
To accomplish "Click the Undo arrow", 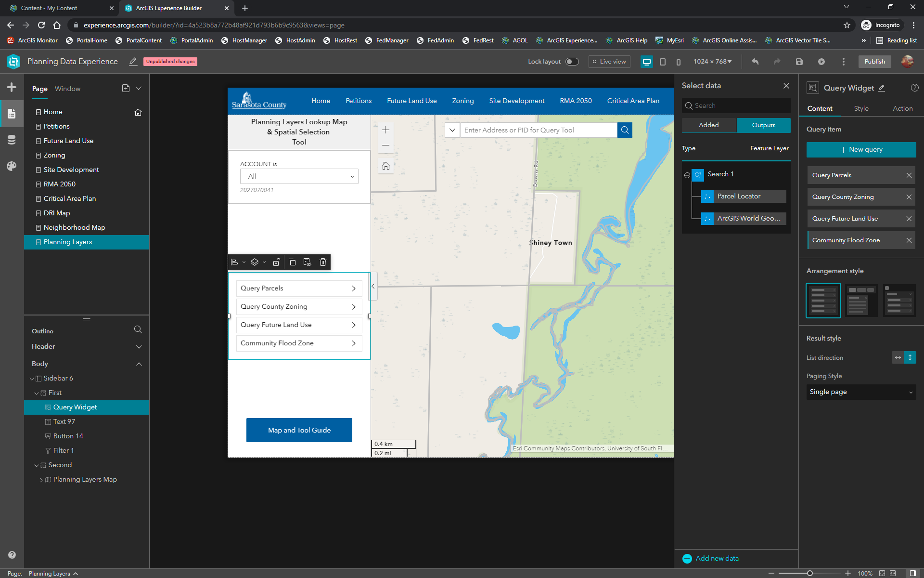I will point(755,62).
